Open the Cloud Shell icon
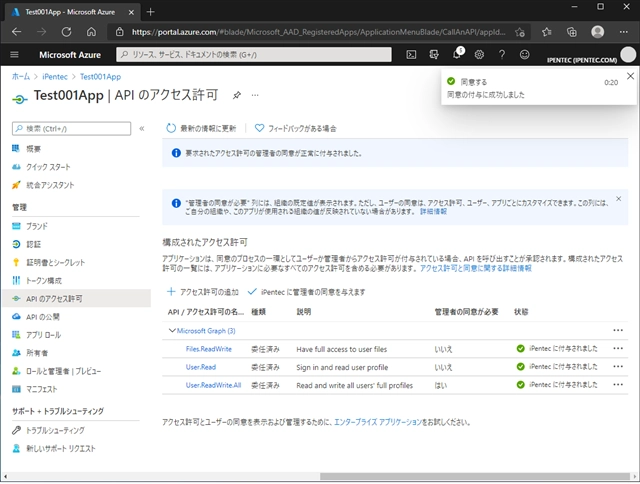The width and height of the screenshot is (640, 484). point(411,55)
